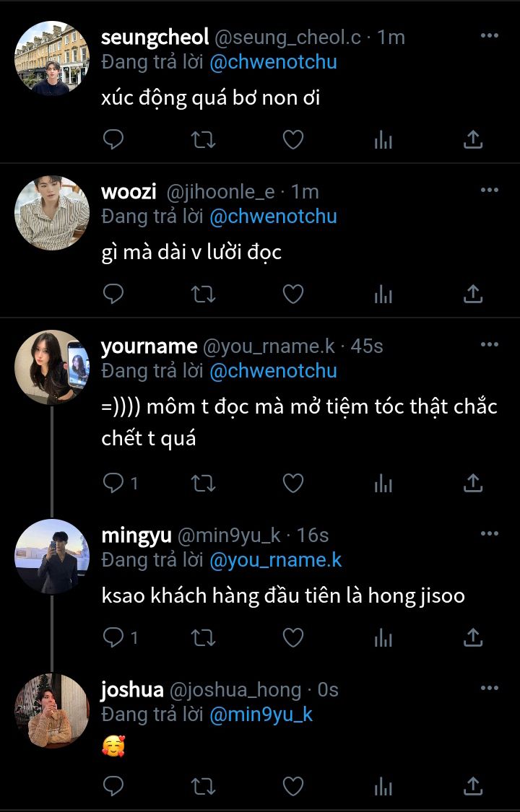The height and width of the screenshot is (812, 520).
Task: Expand three-dot menu on mingyu's tweet
Action: coord(490,533)
